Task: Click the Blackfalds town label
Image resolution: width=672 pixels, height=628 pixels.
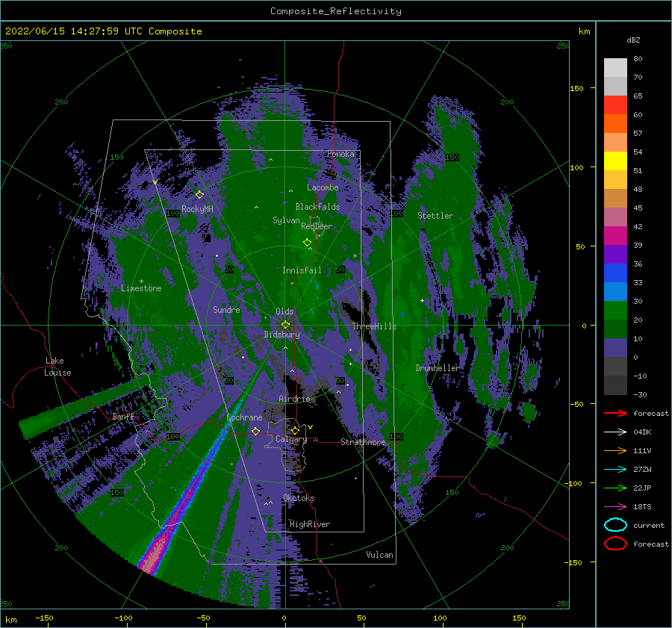Action: (x=317, y=207)
